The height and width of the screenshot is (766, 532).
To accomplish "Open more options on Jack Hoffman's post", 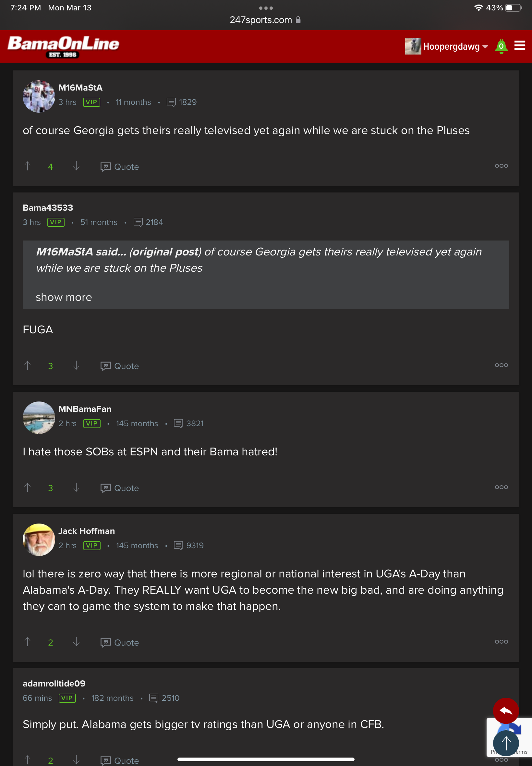I will pos(501,642).
